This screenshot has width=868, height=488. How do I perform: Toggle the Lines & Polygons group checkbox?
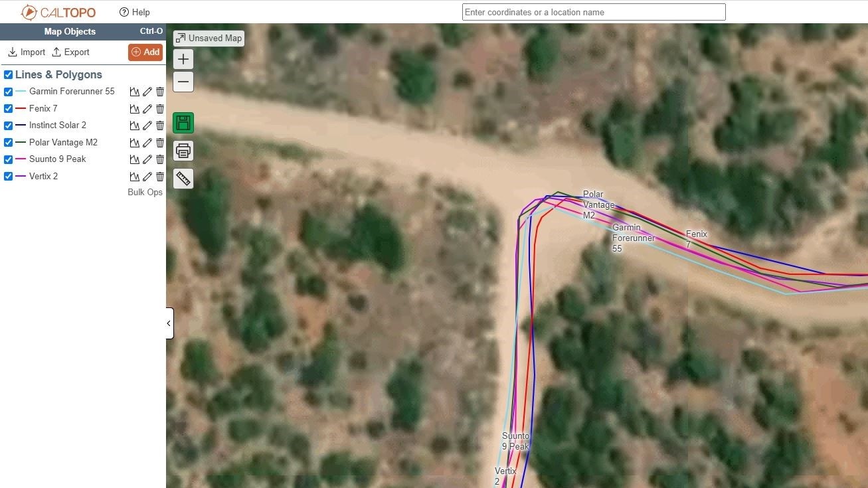(x=9, y=75)
